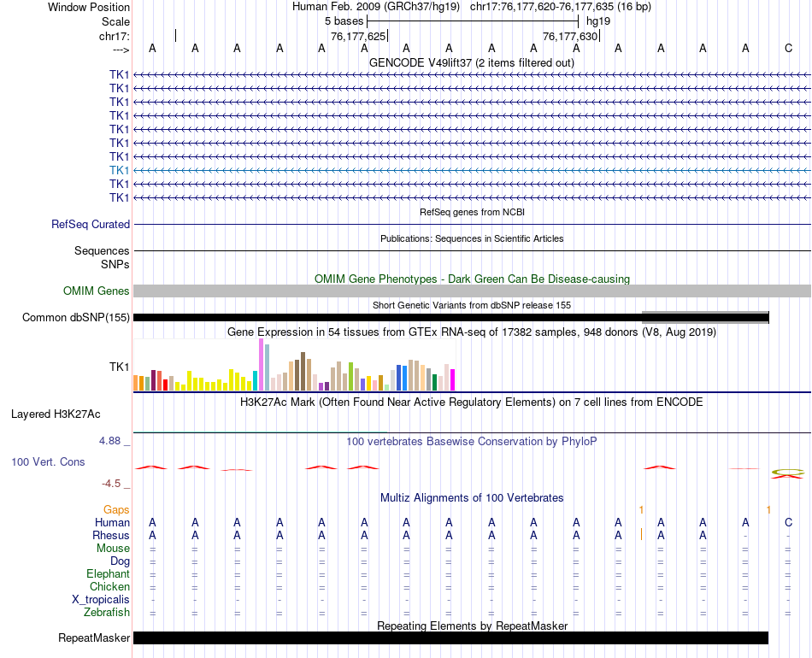Click the genome position range chr17:76,177,620-76,177,635

(542, 7)
